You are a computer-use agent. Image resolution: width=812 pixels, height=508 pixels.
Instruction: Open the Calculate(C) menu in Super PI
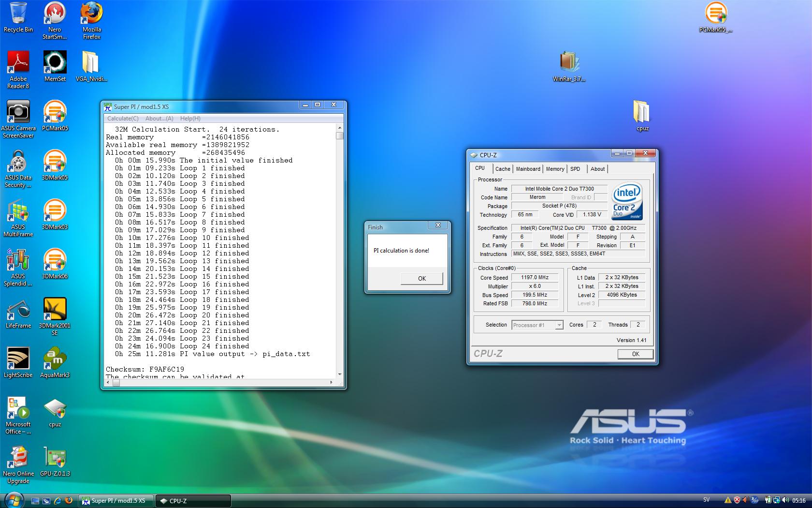coord(123,119)
